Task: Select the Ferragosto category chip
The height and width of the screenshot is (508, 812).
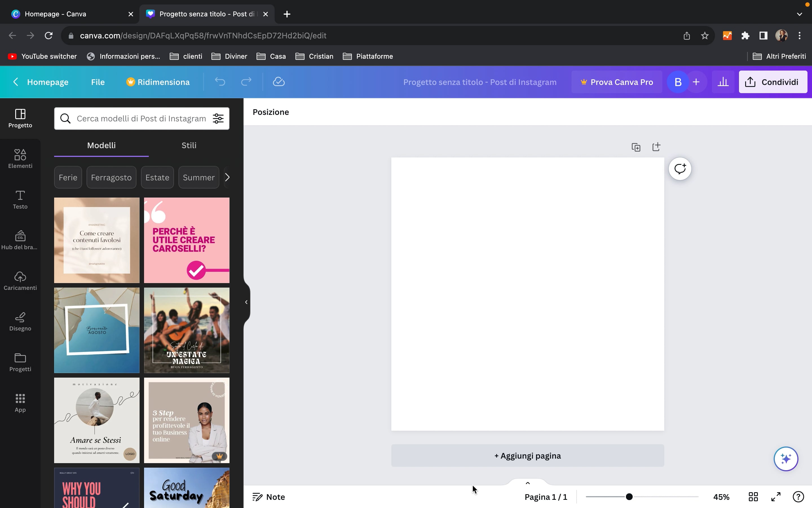Action: [x=111, y=177]
